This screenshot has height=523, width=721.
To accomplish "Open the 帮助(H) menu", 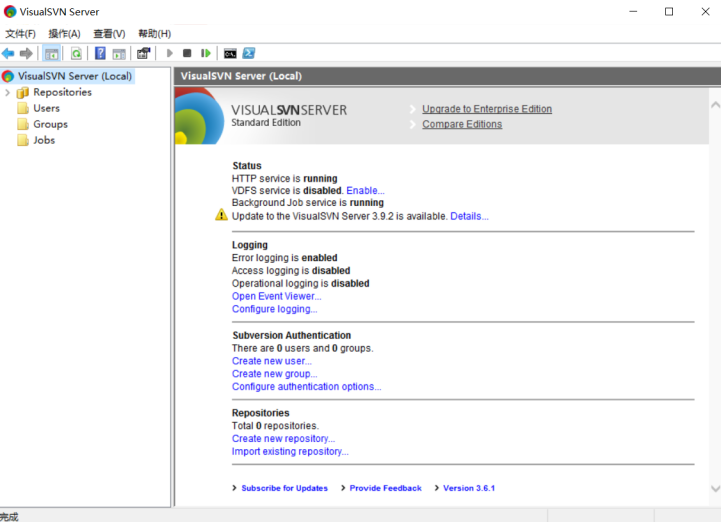I will (154, 34).
